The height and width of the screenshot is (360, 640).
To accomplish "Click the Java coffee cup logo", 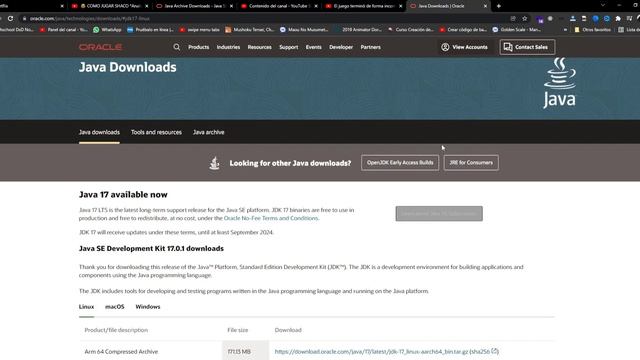I will pos(560,83).
